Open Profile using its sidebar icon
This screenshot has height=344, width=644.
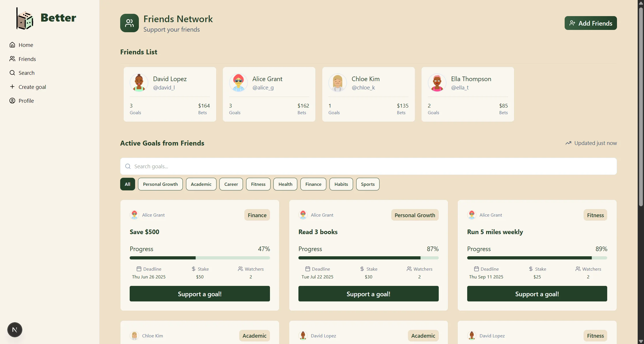click(x=12, y=100)
